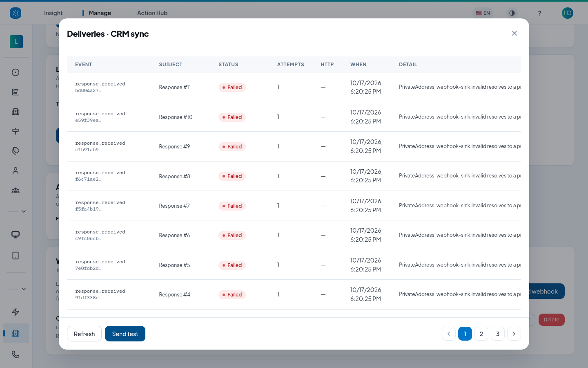Open the people group sidebar icon
Viewport: 588px width, 368px height.
coord(16,190)
